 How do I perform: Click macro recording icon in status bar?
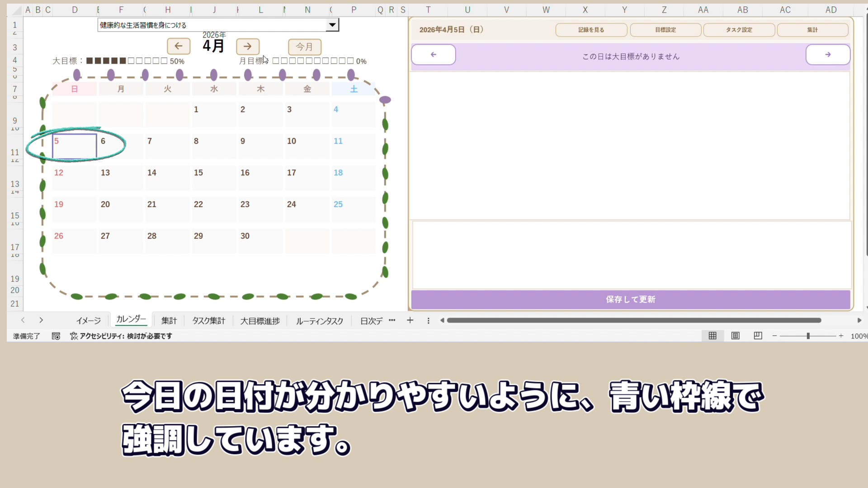click(56, 336)
